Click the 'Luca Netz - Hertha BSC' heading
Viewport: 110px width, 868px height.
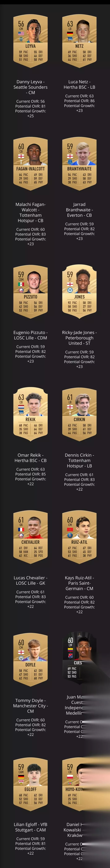click(x=79, y=84)
